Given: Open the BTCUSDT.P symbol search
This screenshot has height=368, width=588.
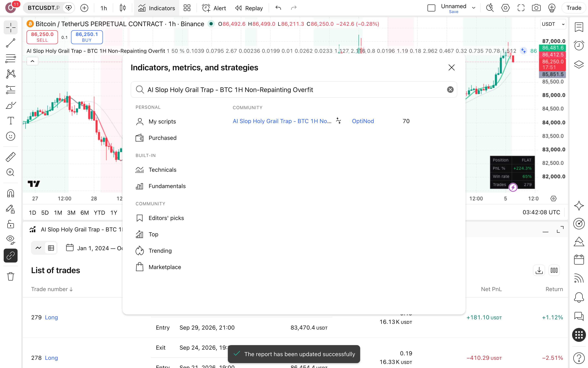Looking at the screenshot, I should 43,8.
